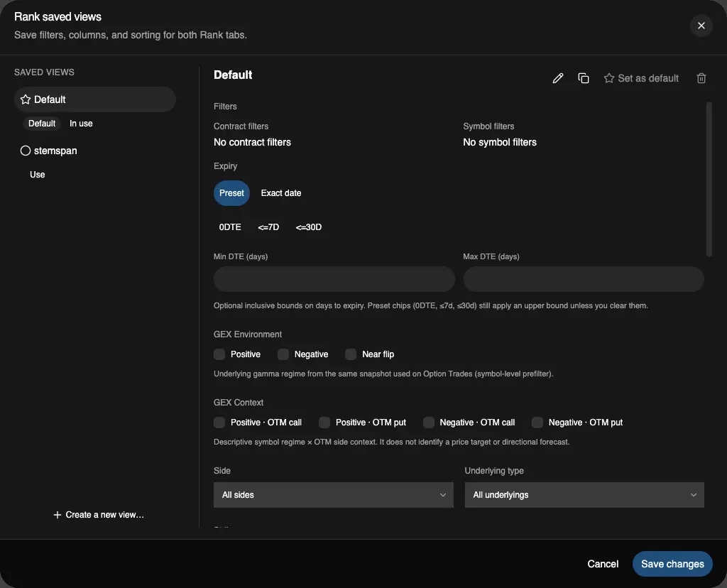Enable Positive · OTM put context
This screenshot has width=727, height=588.
pos(324,423)
